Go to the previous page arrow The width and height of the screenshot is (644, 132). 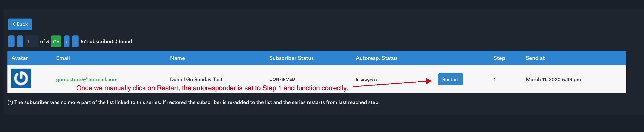click(20, 41)
